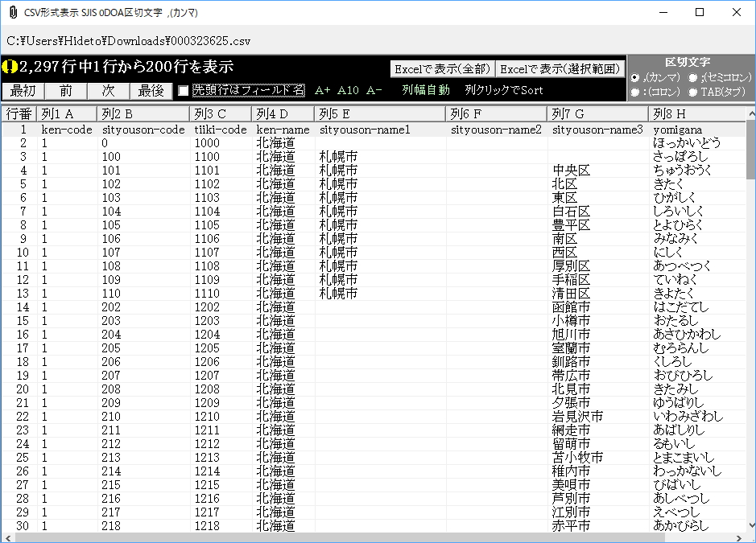Screen dimensions: 756x543
Task: Click Excelで表示(選択範囲) to export selection
Action: click(x=561, y=68)
